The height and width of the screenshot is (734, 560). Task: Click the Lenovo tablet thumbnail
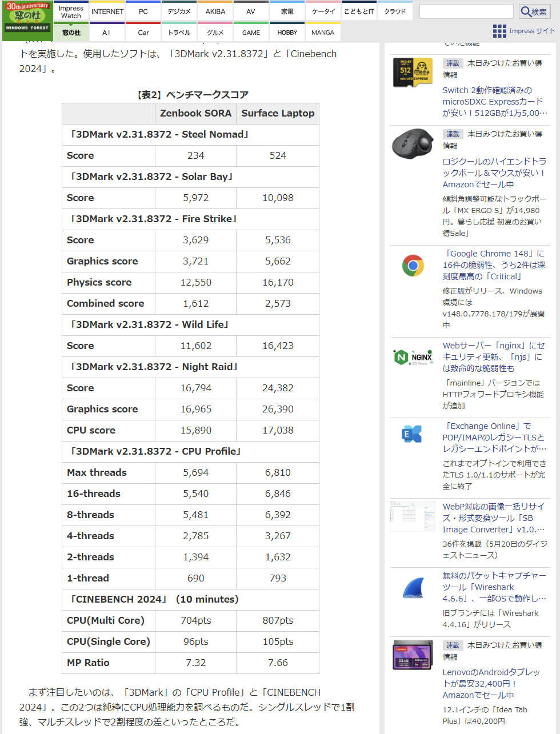(413, 655)
